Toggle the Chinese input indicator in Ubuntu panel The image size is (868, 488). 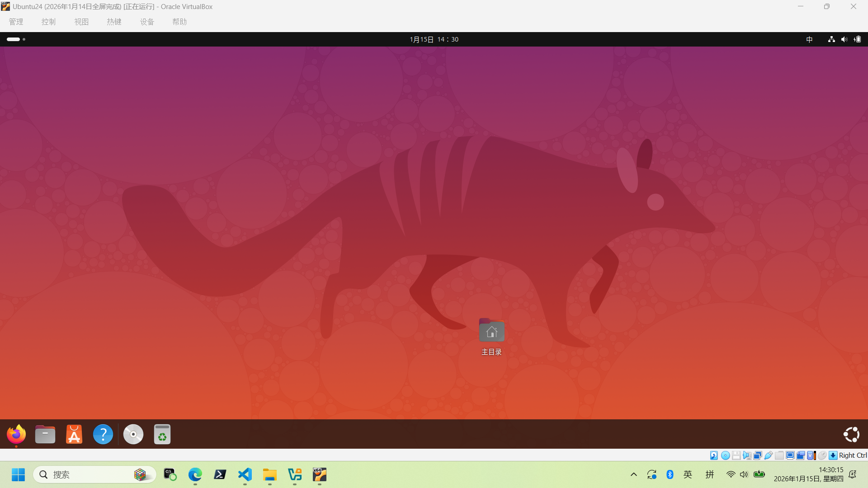pos(809,39)
